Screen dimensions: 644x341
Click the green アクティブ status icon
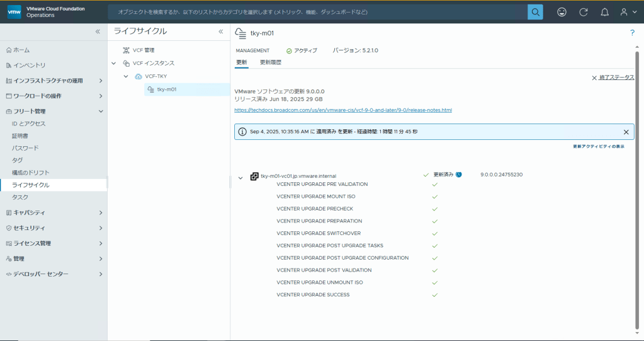coord(289,50)
